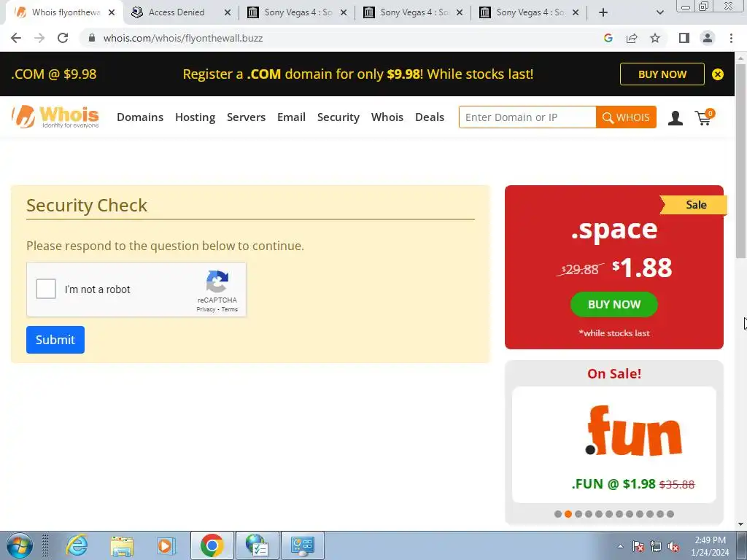The image size is (747, 560).
Task: Click the blue Submit button
Action: (55, 340)
